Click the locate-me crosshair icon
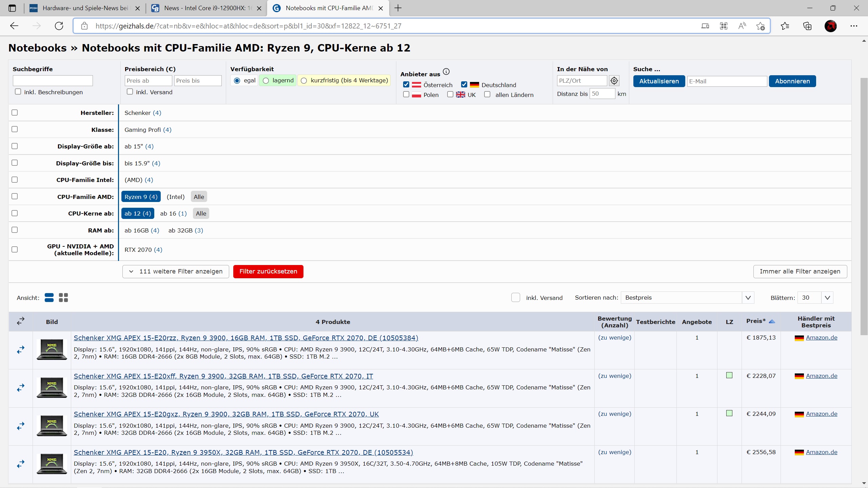The width and height of the screenshot is (868, 488). click(614, 81)
